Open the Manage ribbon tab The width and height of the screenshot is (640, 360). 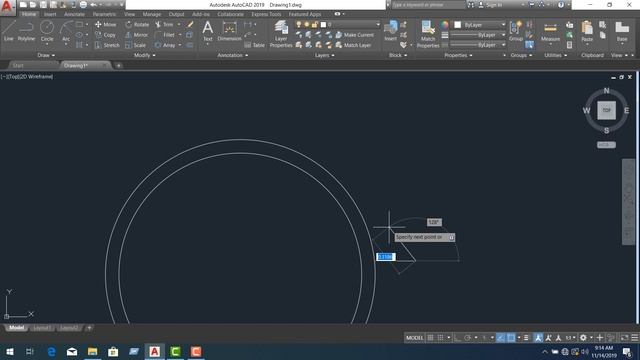[152, 14]
